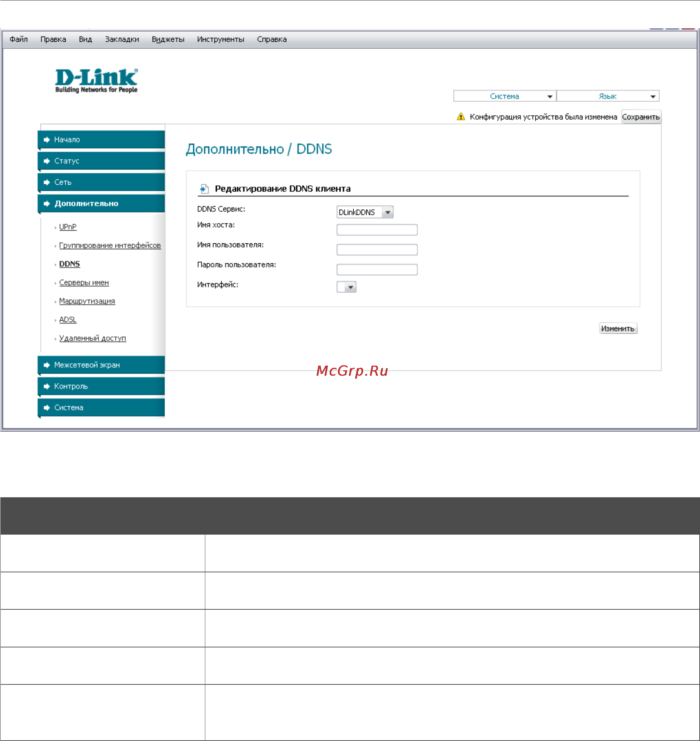Click the arrow icon beside Статус
The width and height of the screenshot is (700, 741).
pyautogui.click(x=47, y=161)
